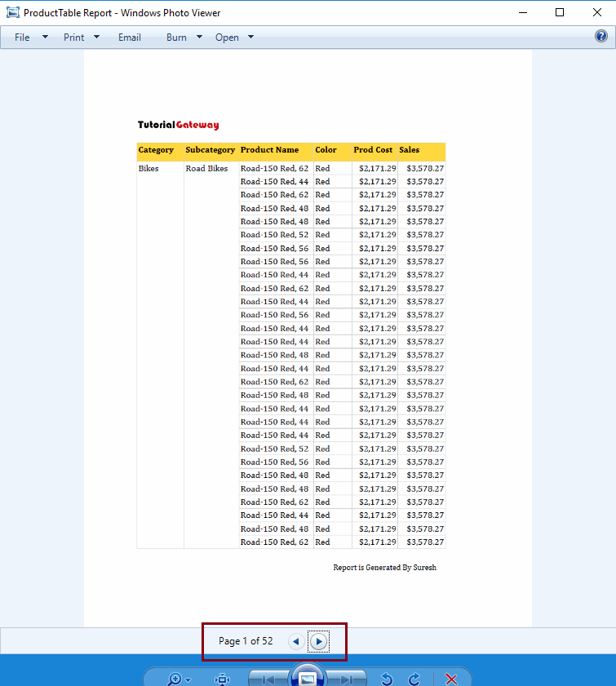Click the Sales column header

[x=422, y=152]
